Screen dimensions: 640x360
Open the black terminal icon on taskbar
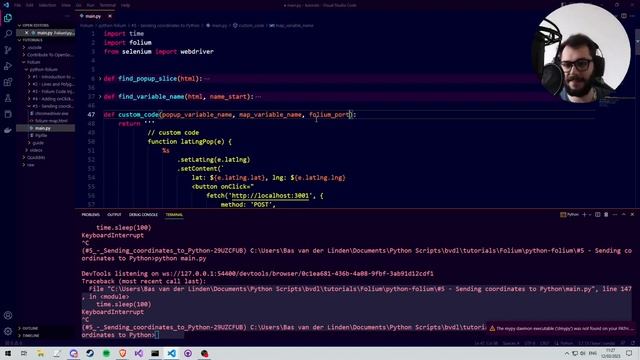click(155, 353)
